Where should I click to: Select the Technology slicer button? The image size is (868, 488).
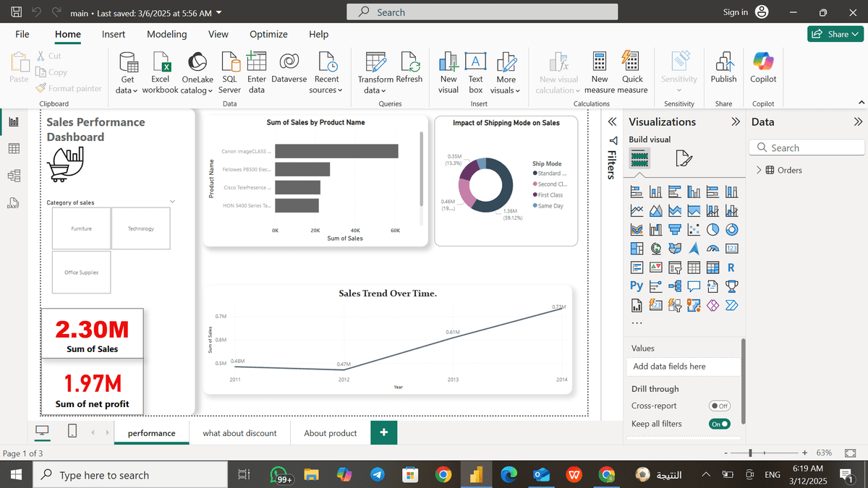click(x=141, y=229)
